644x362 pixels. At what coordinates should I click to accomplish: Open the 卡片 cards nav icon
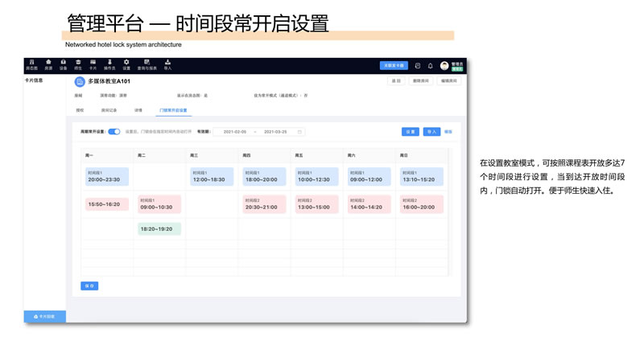coord(93,65)
